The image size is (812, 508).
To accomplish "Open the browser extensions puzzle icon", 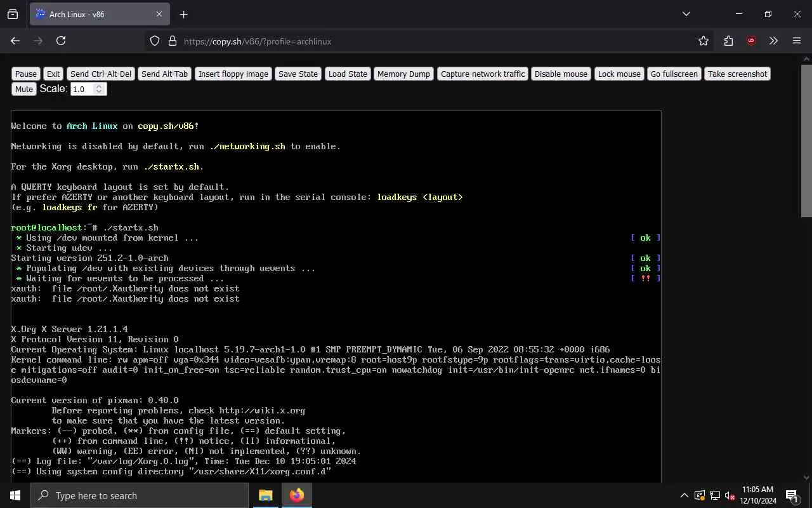I will (x=728, y=41).
